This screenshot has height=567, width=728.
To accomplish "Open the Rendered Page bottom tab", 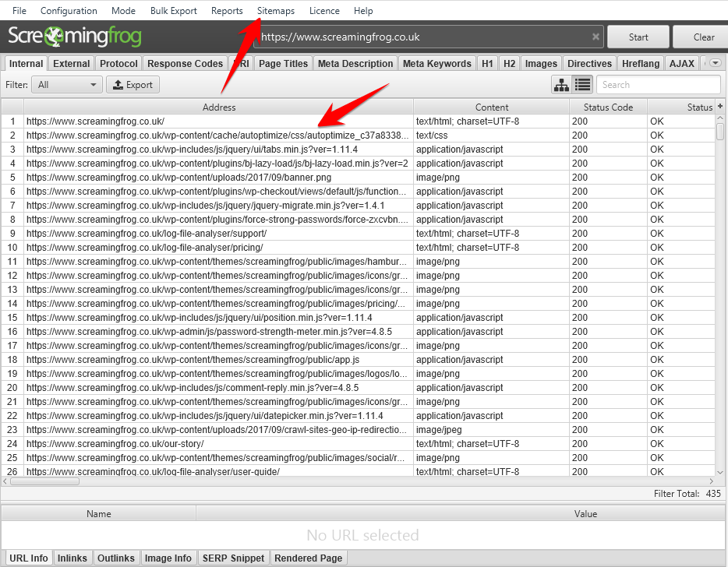I will click(309, 558).
